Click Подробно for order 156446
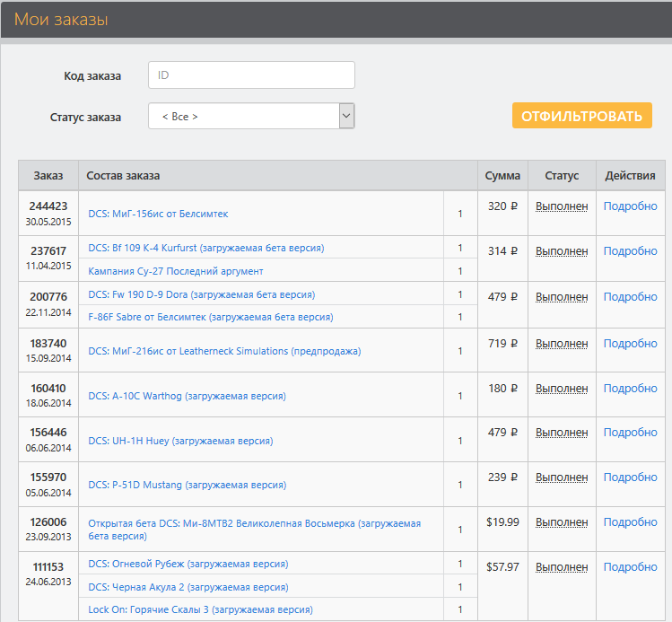The image size is (672, 622). [x=631, y=432]
